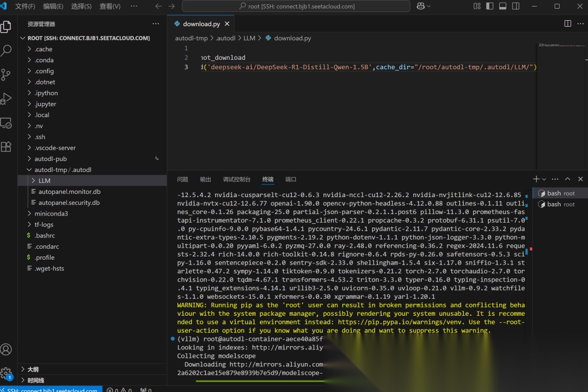Expand the 时间线 timeline section
Image resolution: width=588 pixels, height=392 pixels.
(92, 380)
